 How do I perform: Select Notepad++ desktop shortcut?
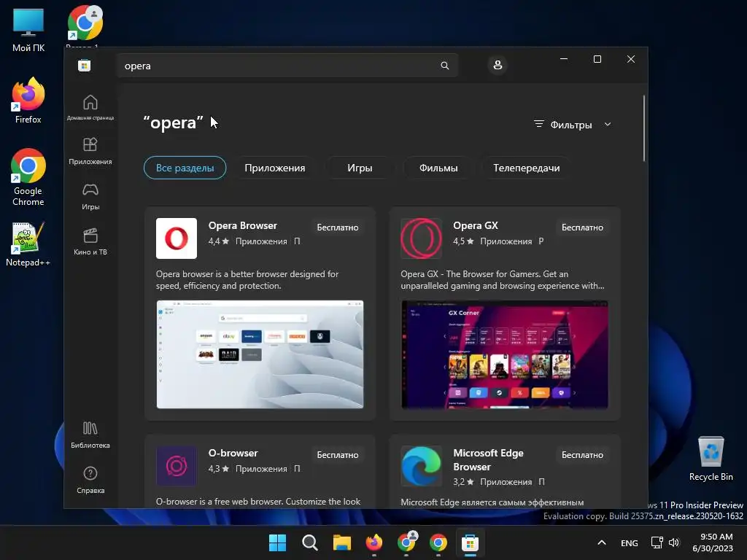click(x=28, y=244)
